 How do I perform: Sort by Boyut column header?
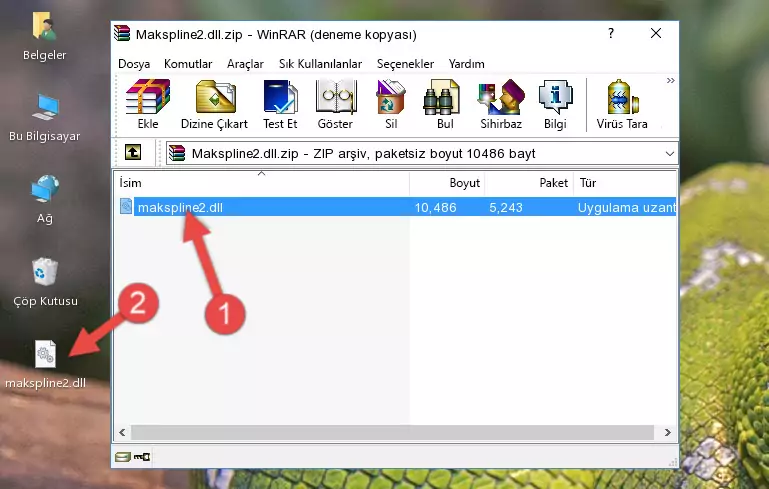coord(447,183)
